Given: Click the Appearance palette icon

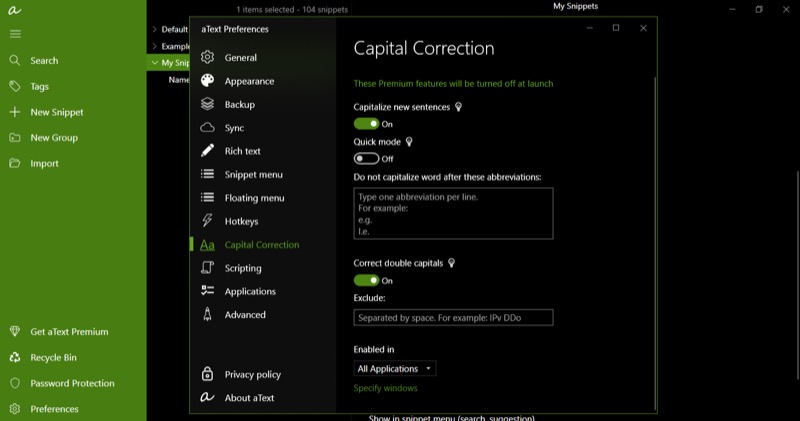Looking at the screenshot, I should coord(207,81).
